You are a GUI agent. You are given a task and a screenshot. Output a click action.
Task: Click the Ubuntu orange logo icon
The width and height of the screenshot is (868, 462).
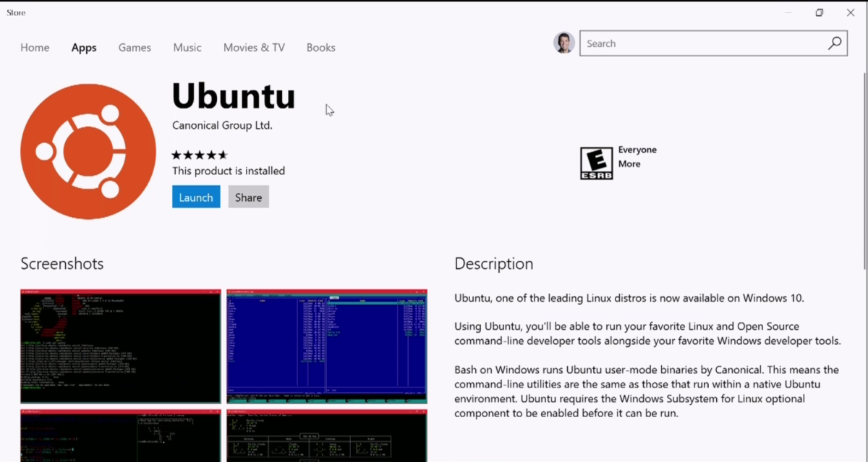[x=88, y=151]
